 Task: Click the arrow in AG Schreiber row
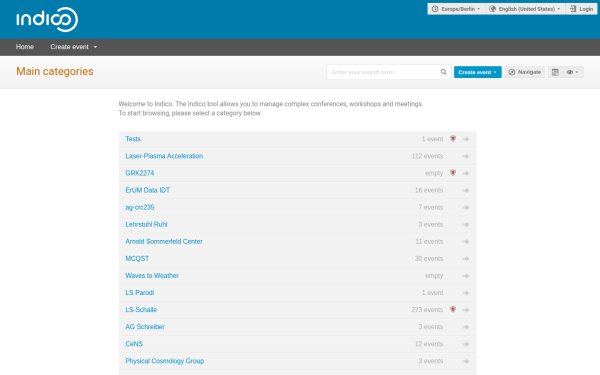pyautogui.click(x=466, y=327)
